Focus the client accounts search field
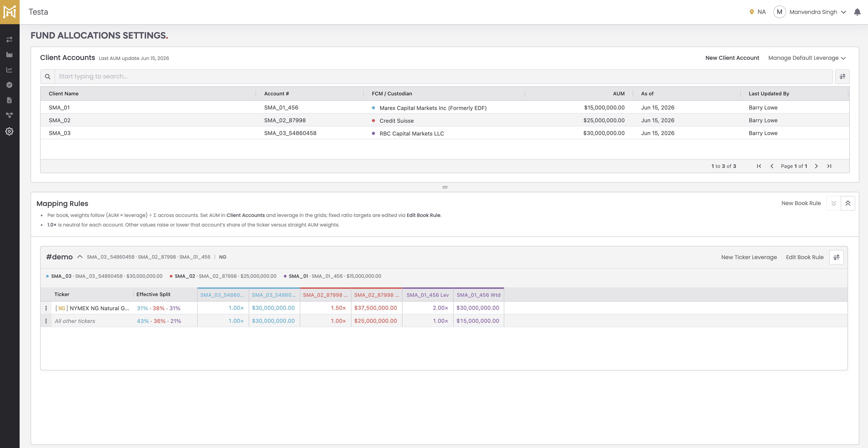Viewport: 868px width, 448px height. [443, 76]
